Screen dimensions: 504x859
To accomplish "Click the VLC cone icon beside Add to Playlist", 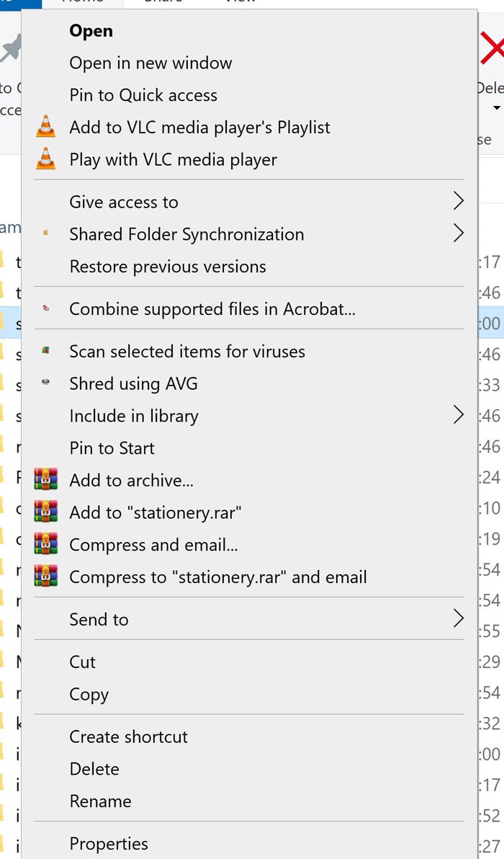I will pos(45,127).
